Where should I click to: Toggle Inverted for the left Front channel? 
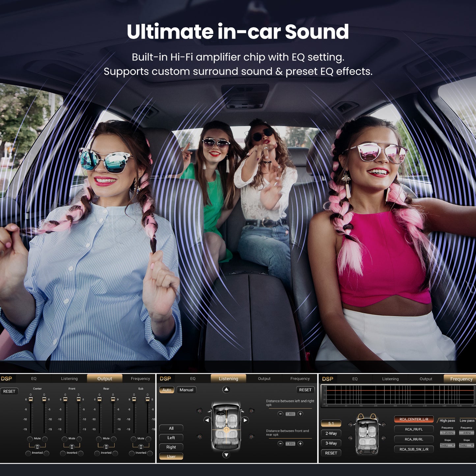coord(63,453)
